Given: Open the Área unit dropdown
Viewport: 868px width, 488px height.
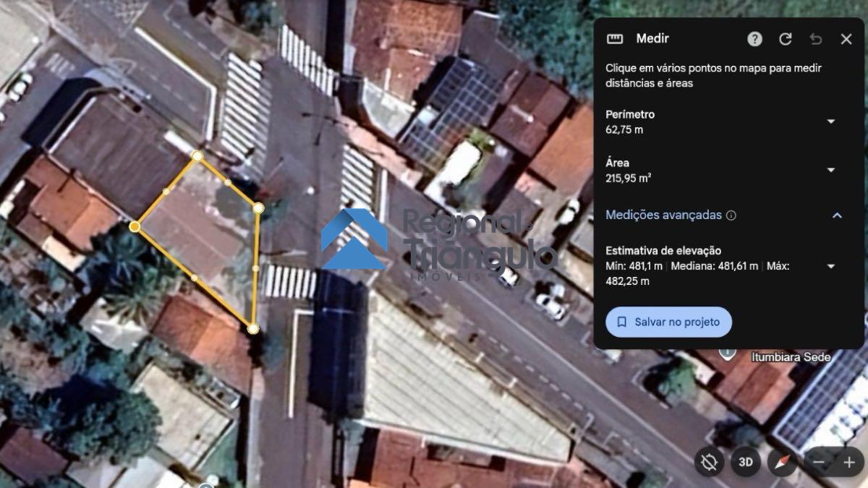Looking at the screenshot, I should coord(830,170).
